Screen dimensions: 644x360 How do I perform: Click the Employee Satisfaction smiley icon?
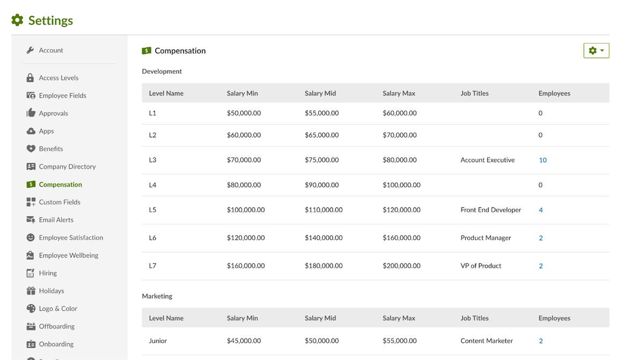point(31,237)
